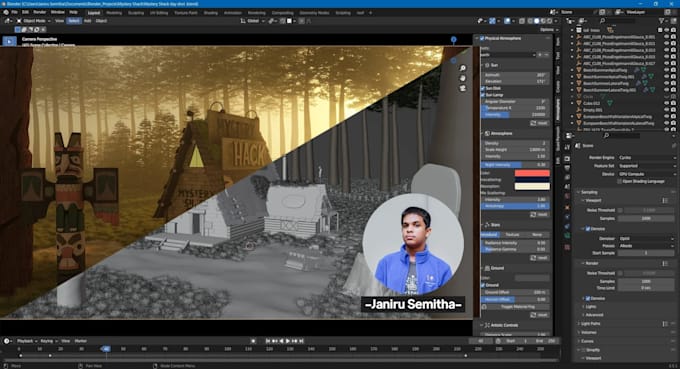Click the Render sampling preset icon
680x369 pixels.
[665, 263]
